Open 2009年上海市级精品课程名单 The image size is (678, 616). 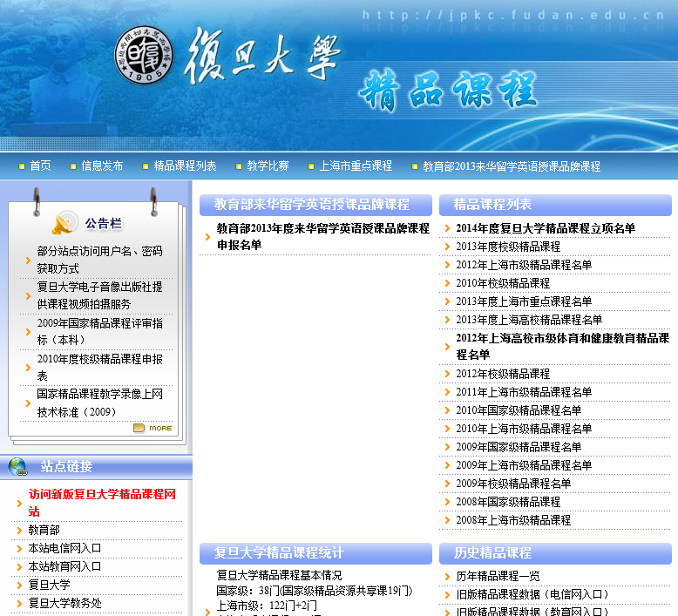524,465
